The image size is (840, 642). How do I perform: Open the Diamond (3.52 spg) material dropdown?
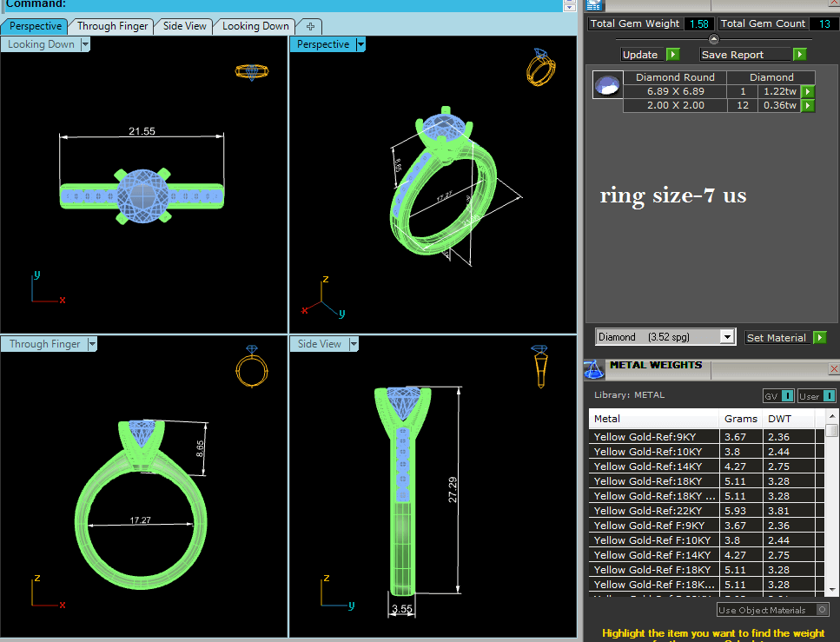tap(727, 337)
